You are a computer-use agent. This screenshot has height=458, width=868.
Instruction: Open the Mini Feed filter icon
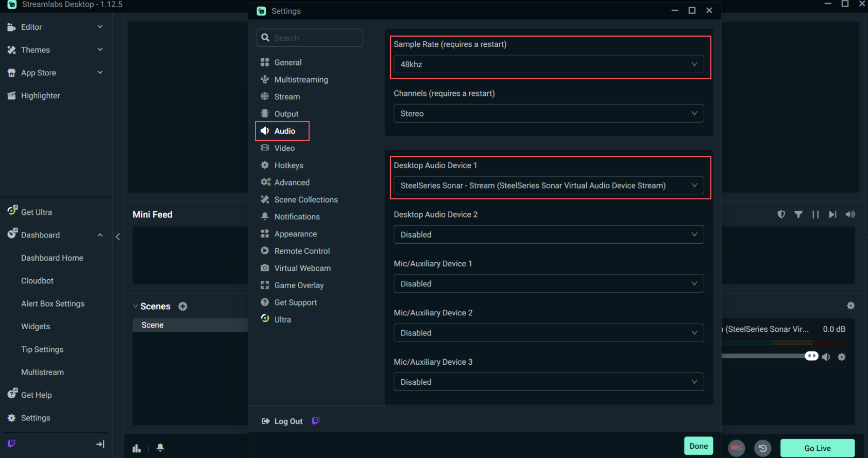pos(798,214)
